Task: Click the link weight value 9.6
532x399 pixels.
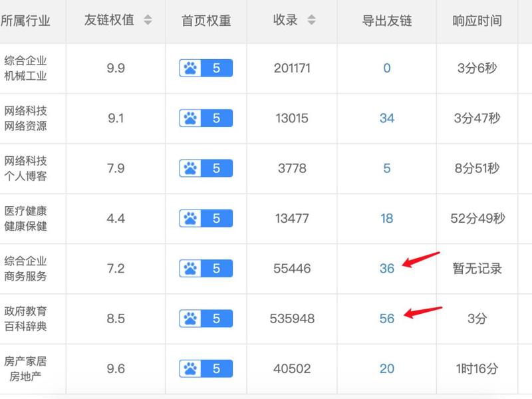Action: tap(116, 368)
